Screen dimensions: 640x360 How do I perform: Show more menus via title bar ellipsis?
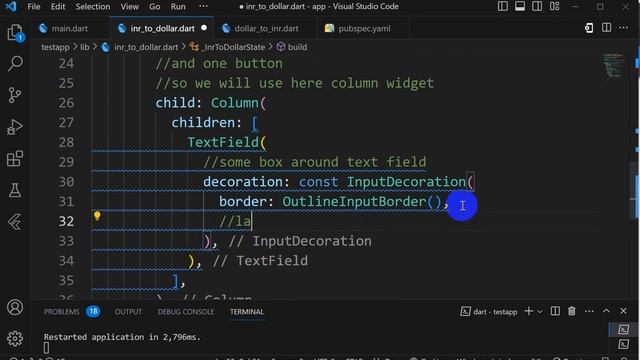(203, 6)
